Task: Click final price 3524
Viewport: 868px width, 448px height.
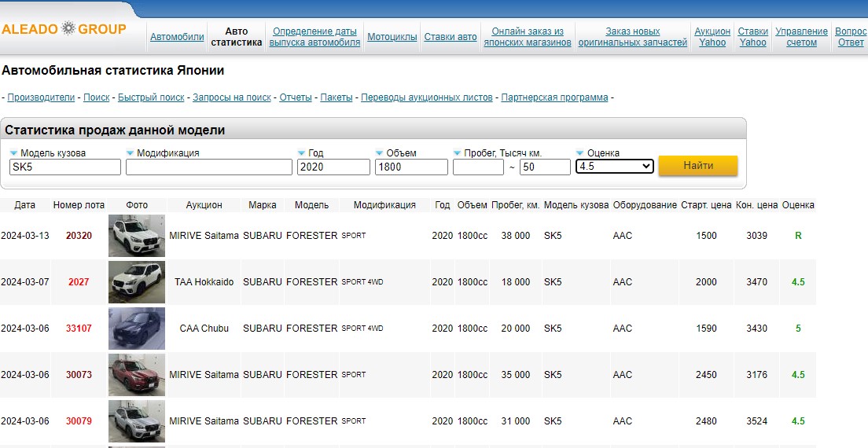Action: click(x=756, y=421)
